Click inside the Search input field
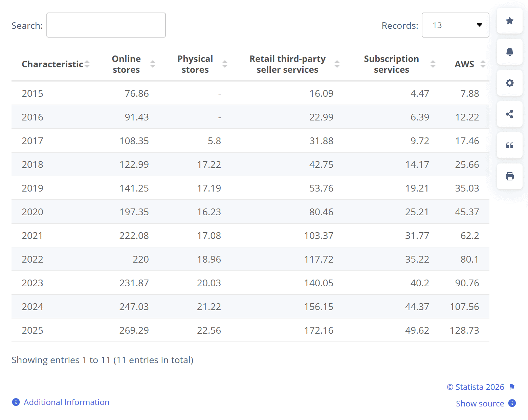This screenshot has width=528, height=420. coord(106,25)
